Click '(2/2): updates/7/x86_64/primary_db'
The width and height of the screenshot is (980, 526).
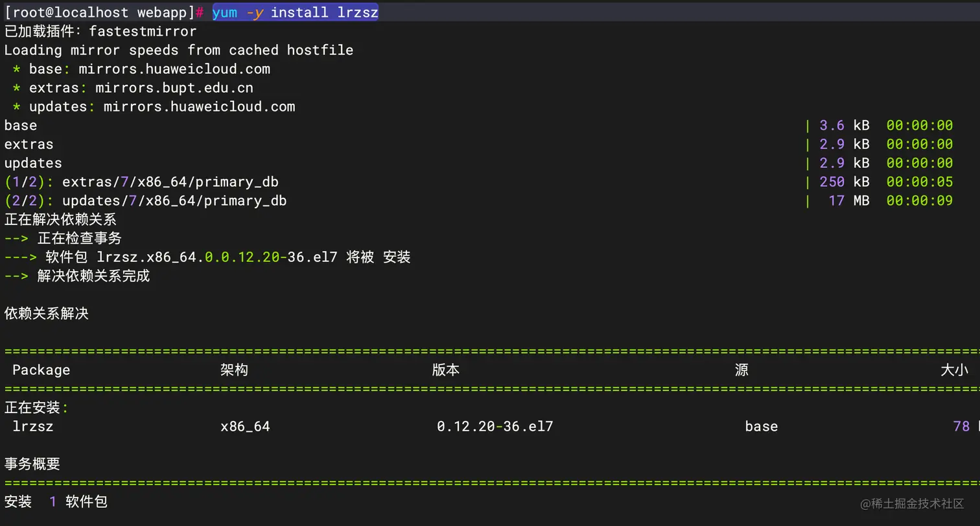point(145,200)
